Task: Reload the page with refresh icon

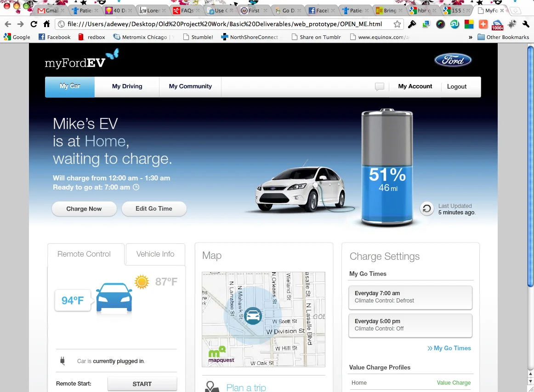Action: 34,24
